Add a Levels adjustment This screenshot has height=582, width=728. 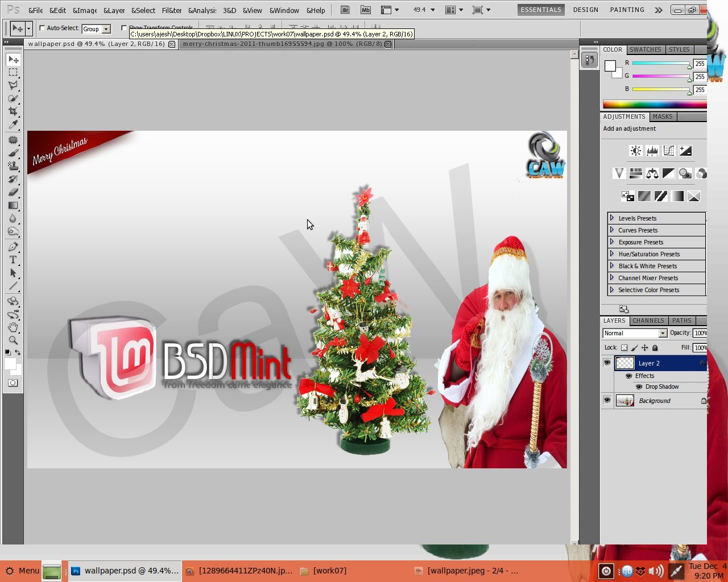pyautogui.click(x=652, y=151)
